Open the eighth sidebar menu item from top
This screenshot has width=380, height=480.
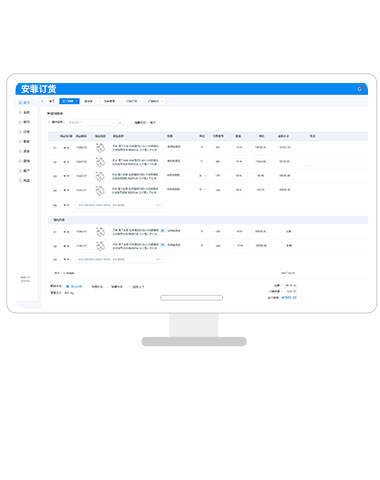coord(24,170)
